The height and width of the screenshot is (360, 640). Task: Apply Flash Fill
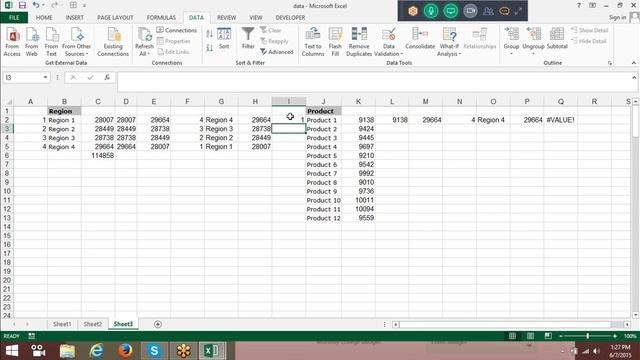335,42
